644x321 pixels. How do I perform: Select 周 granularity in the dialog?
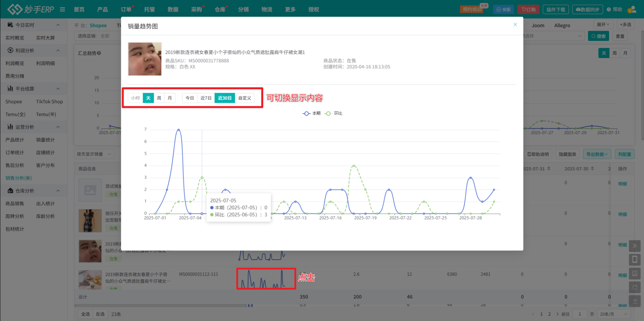click(159, 98)
